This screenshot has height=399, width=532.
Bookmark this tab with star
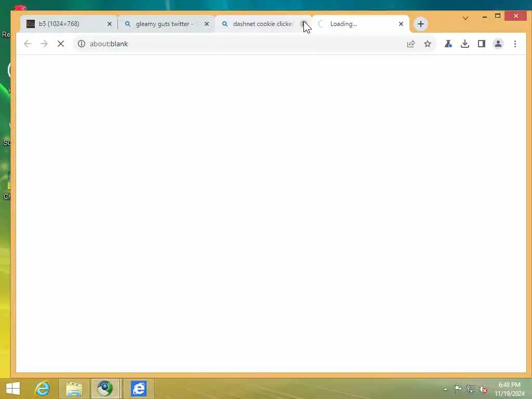pyautogui.click(x=428, y=44)
